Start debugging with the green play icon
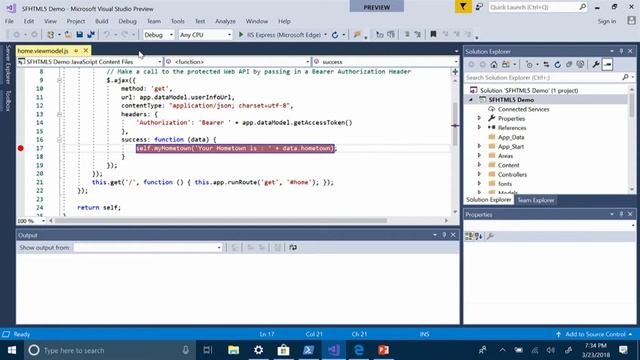This screenshot has width=640, height=360. [241, 35]
